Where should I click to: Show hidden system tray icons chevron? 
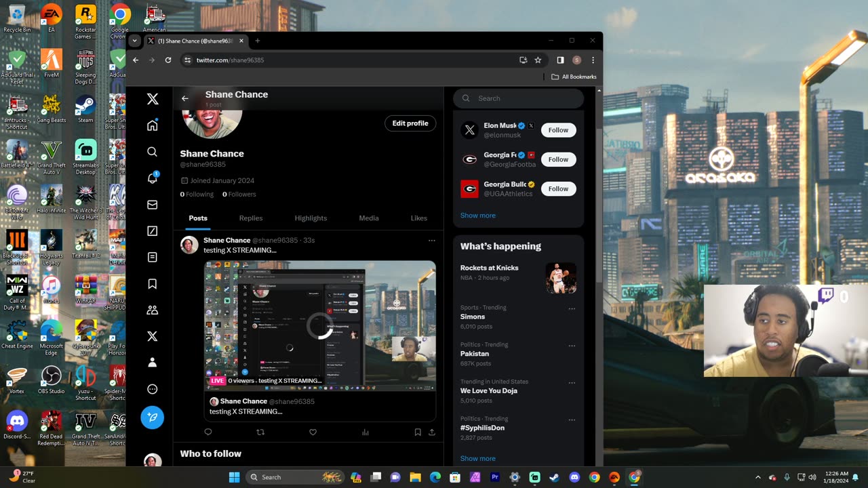tap(758, 477)
